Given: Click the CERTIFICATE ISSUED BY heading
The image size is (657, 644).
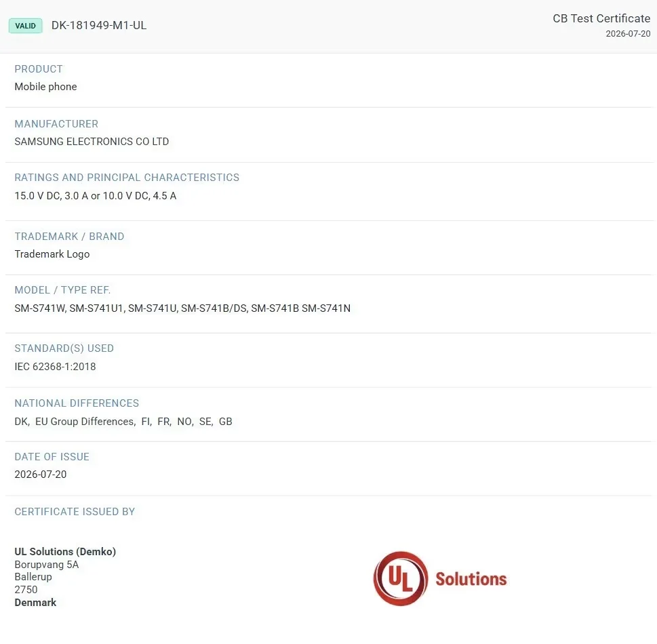Looking at the screenshot, I should tap(75, 511).
